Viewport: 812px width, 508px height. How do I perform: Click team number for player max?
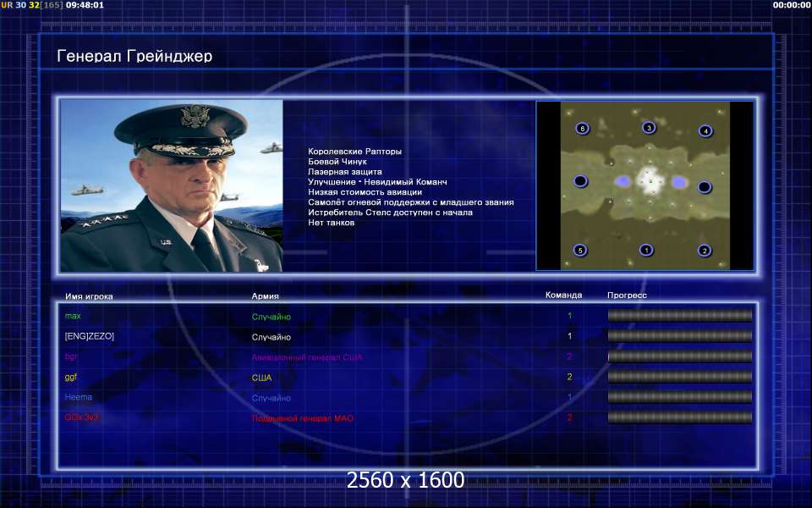click(x=569, y=316)
